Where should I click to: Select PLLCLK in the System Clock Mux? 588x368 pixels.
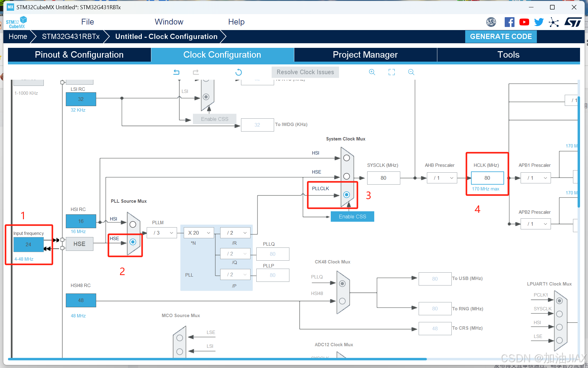tap(347, 195)
